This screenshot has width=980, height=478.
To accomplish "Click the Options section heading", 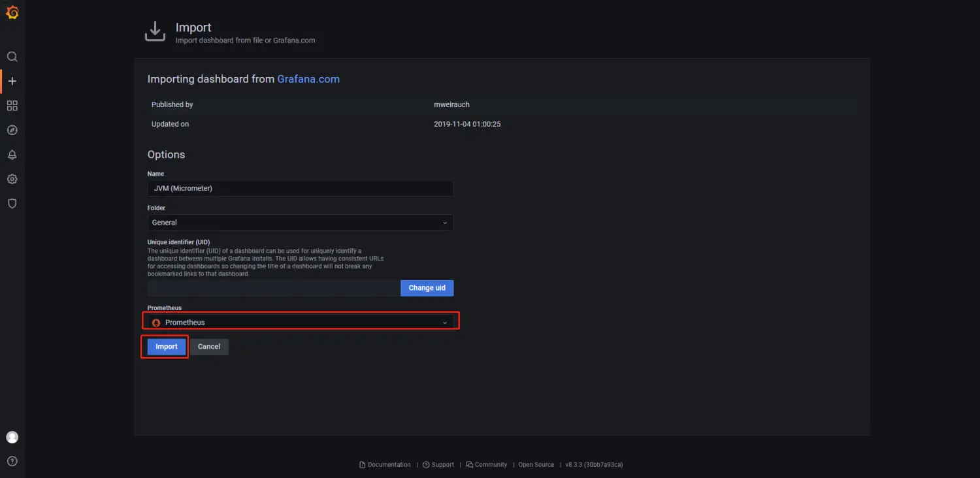I will pyautogui.click(x=166, y=155).
